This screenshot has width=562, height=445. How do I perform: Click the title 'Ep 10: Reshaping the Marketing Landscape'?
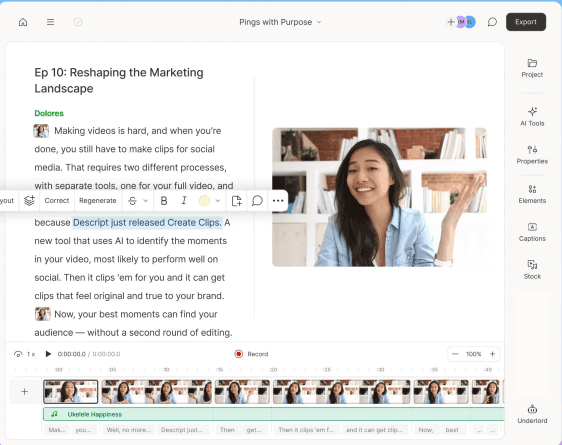(119, 80)
